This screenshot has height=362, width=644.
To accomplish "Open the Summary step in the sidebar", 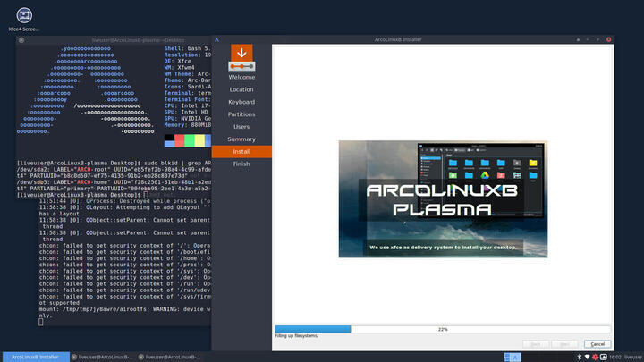I will 241,139.
